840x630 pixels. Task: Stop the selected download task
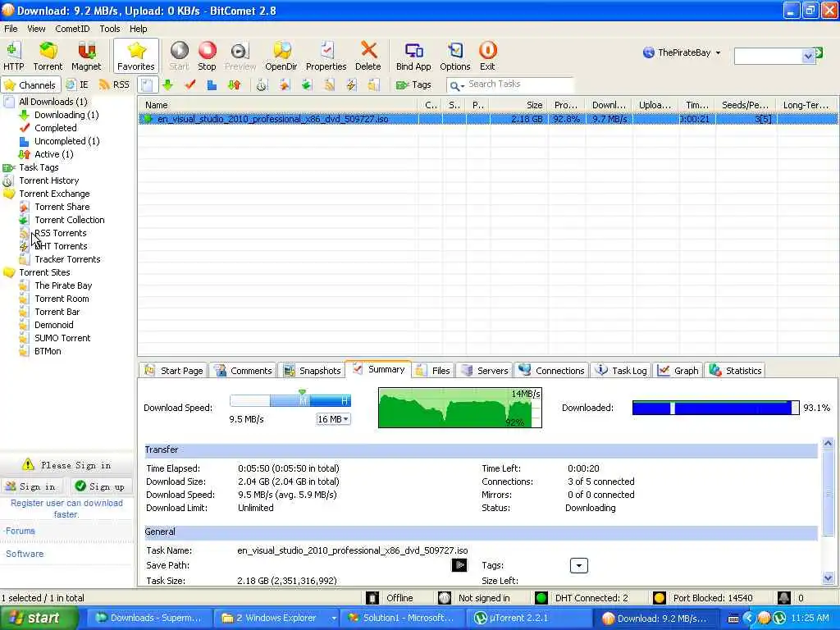click(207, 56)
